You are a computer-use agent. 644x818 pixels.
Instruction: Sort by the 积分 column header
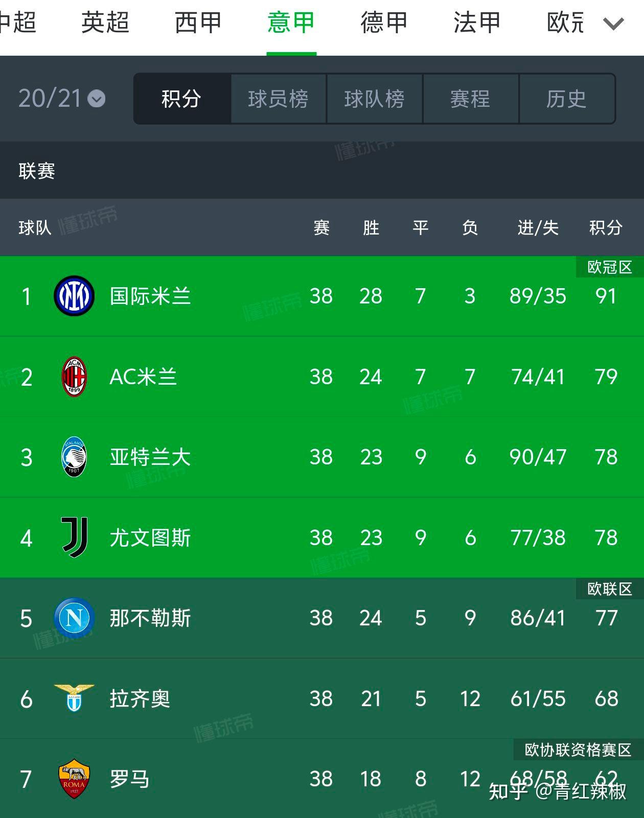(x=606, y=227)
